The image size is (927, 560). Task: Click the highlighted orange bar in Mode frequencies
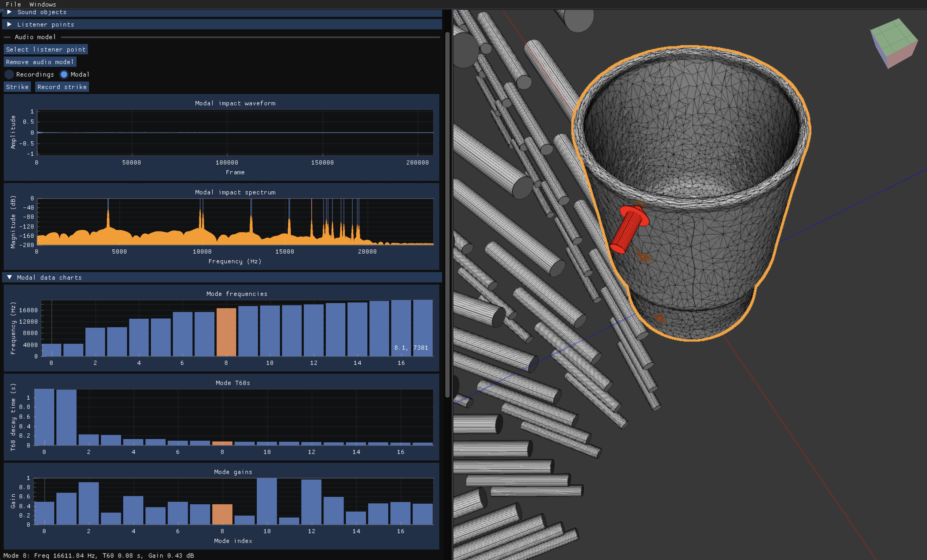pos(226,332)
